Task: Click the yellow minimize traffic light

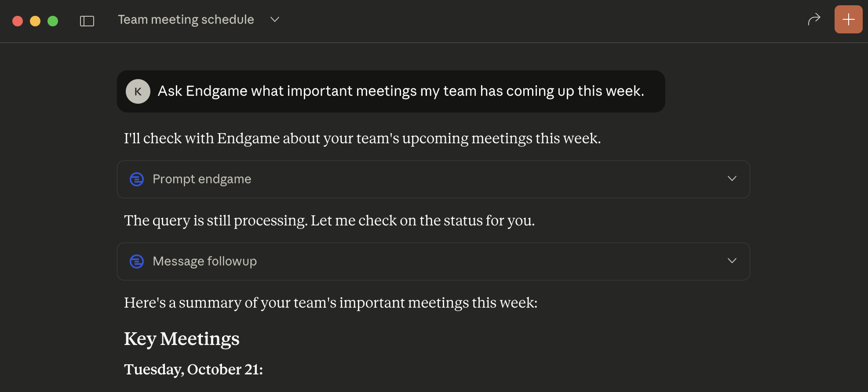Action: point(35,20)
